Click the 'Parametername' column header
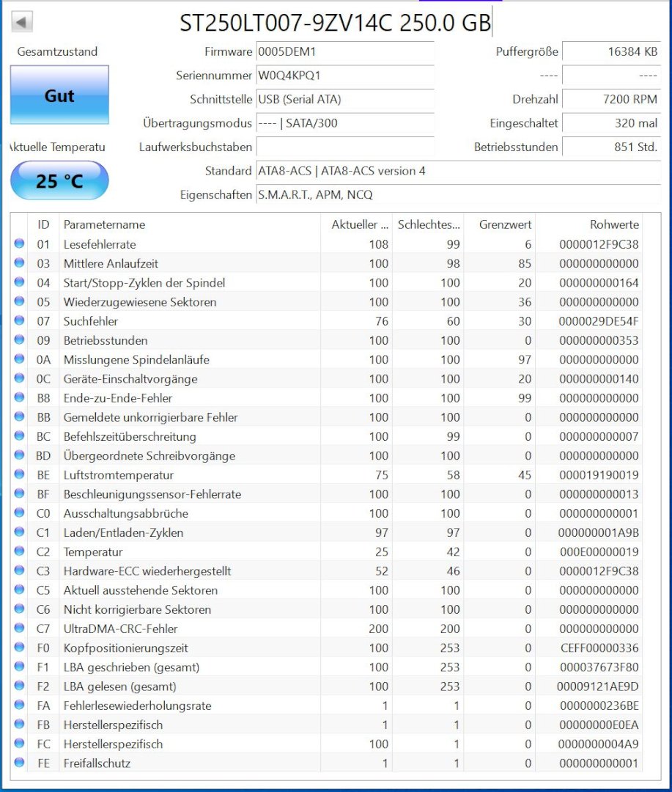 104,224
